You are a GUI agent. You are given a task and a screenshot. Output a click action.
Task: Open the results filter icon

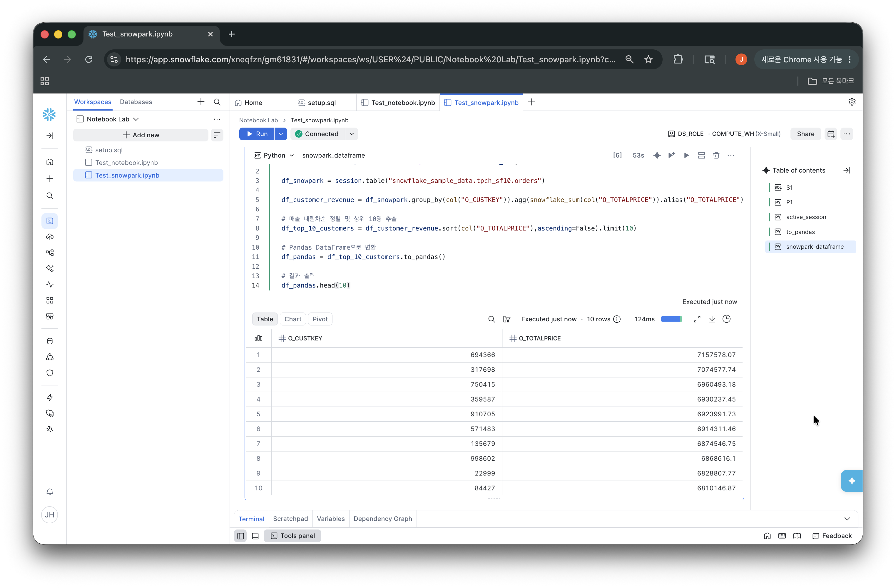[507, 319]
